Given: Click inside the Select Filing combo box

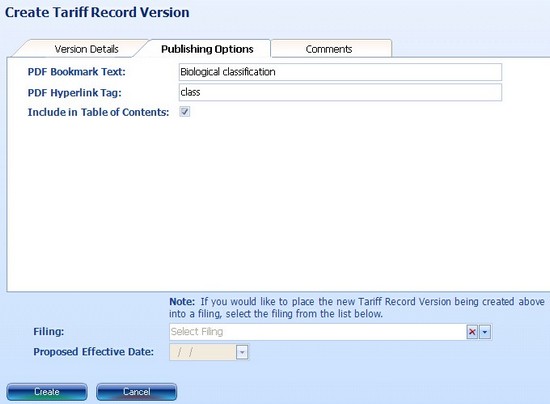Looking at the screenshot, I should tap(317, 332).
